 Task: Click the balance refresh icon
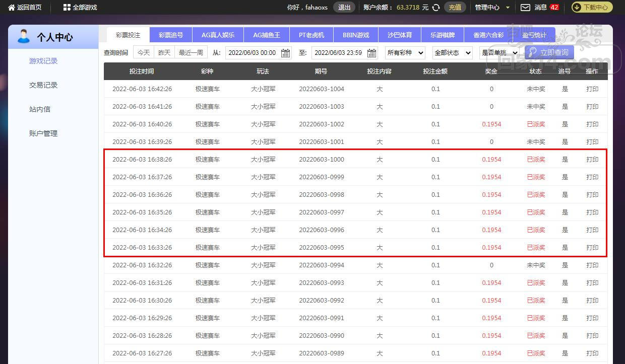[436, 8]
